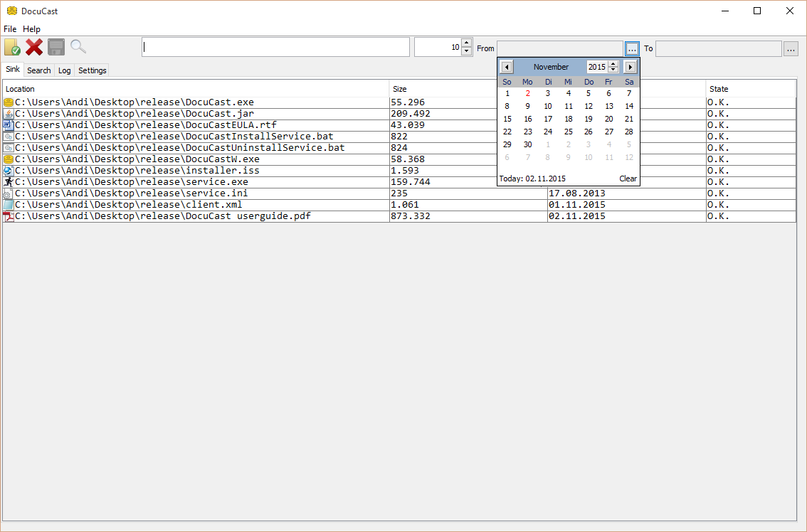The image size is (807, 532).
Task: Select November 2 highlighted in red
Action: (x=527, y=94)
